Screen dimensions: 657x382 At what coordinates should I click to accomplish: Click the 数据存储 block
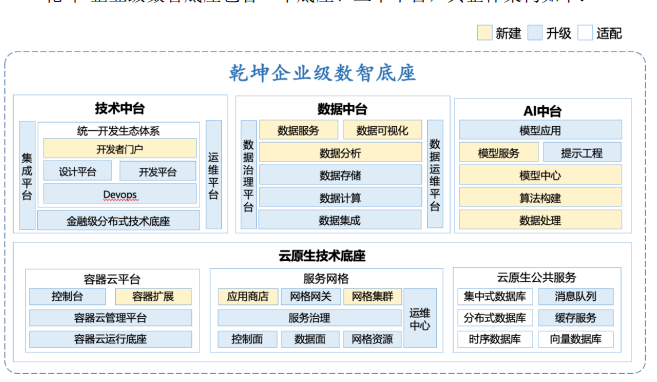click(340, 175)
